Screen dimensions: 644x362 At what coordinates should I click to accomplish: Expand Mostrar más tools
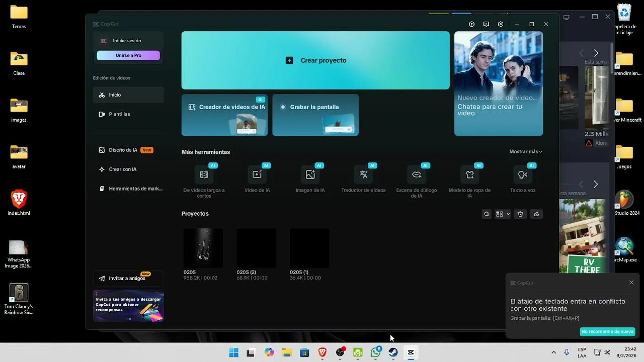526,152
